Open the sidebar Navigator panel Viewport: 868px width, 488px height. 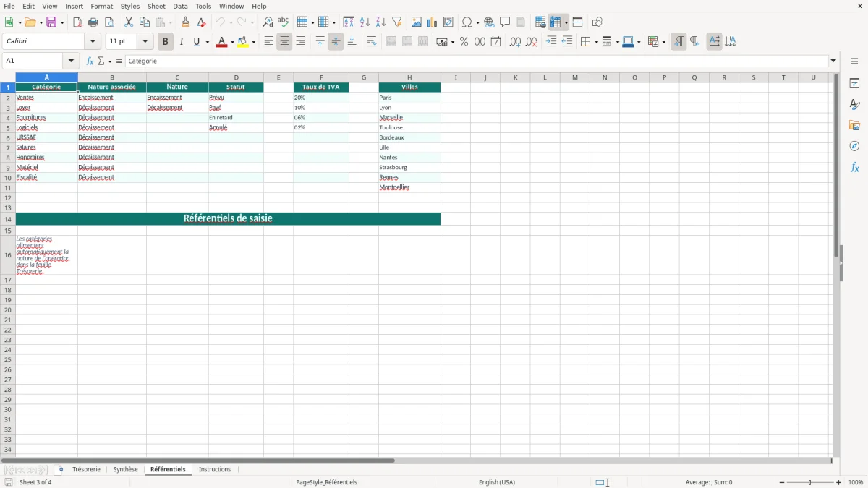(854, 146)
